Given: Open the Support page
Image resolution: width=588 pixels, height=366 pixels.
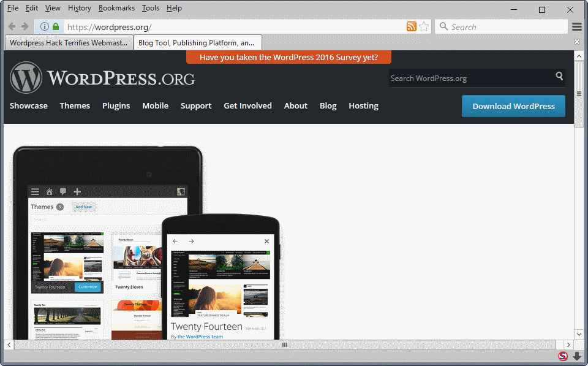Looking at the screenshot, I should click(x=196, y=106).
